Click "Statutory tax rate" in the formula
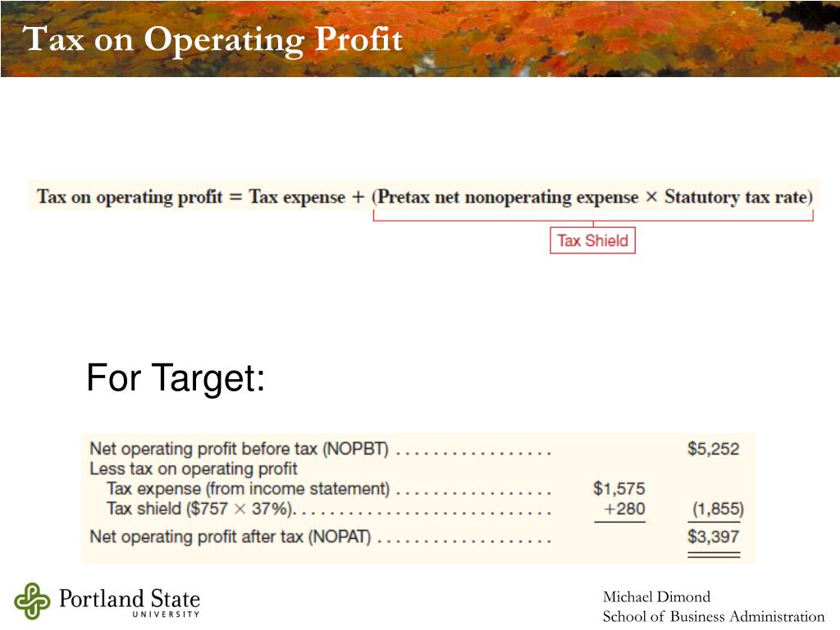Image resolution: width=840 pixels, height=630 pixels. [736, 197]
